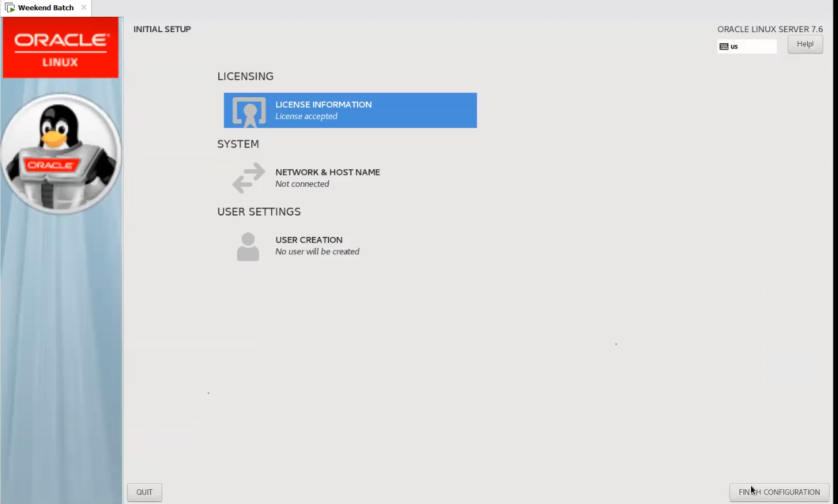Click the Weekend Batch VM tab icon

pyautogui.click(x=10, y=8)
